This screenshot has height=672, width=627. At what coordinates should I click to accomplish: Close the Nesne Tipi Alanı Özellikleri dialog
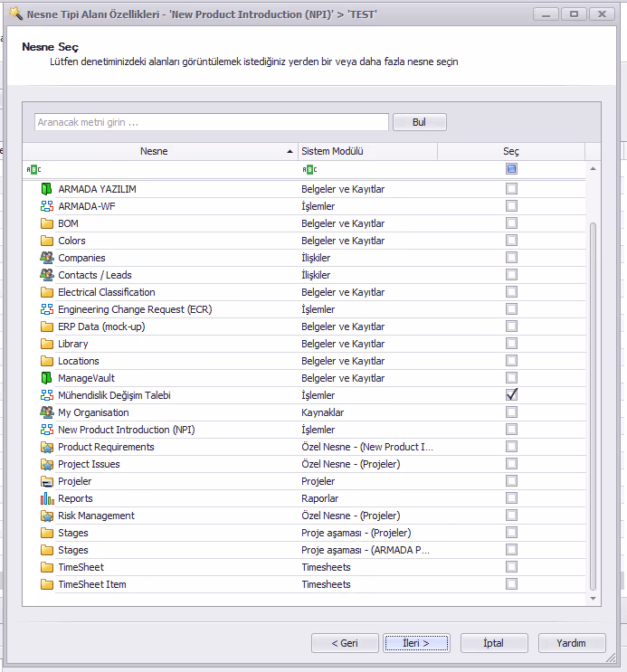[x=602, y=14]
